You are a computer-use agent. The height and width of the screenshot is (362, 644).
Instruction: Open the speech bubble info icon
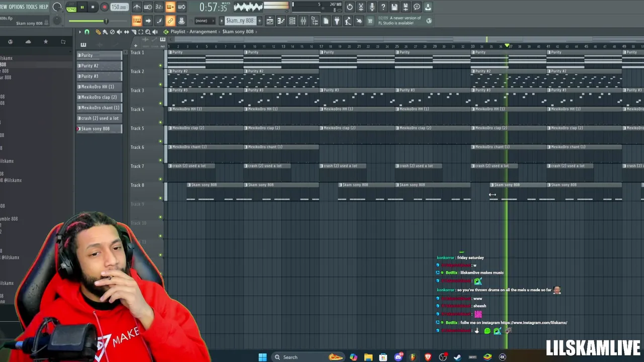pos(417,7)
